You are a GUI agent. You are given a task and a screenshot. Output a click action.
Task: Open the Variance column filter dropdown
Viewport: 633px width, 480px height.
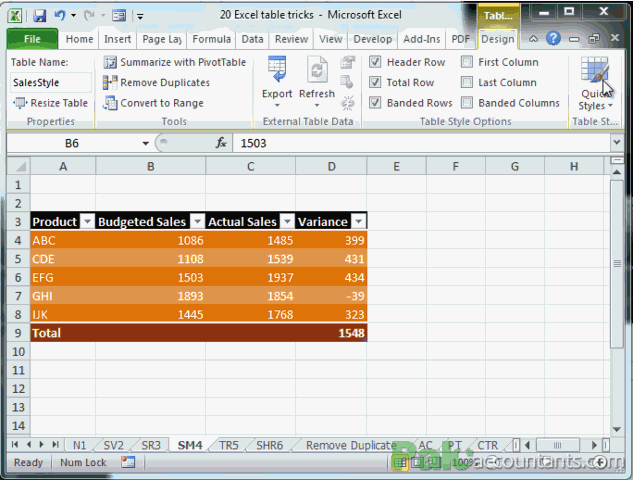click(358, 221)
